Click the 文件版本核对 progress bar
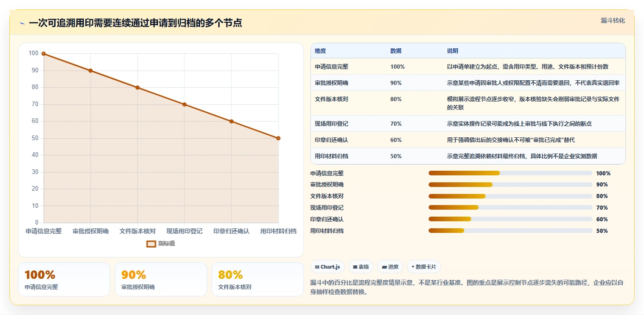The height and width of the screenshot is (315, 644). click(x=510, y=196)
